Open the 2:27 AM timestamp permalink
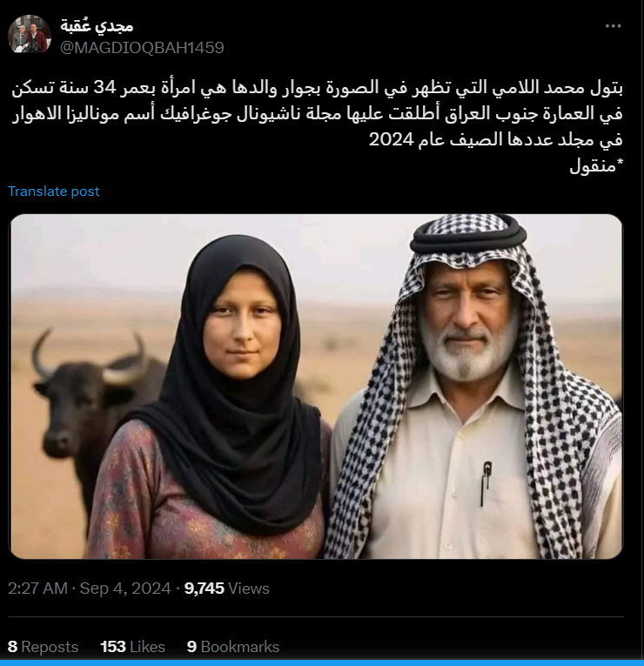This screenshot has height=666, width=644. click(37, 589)
